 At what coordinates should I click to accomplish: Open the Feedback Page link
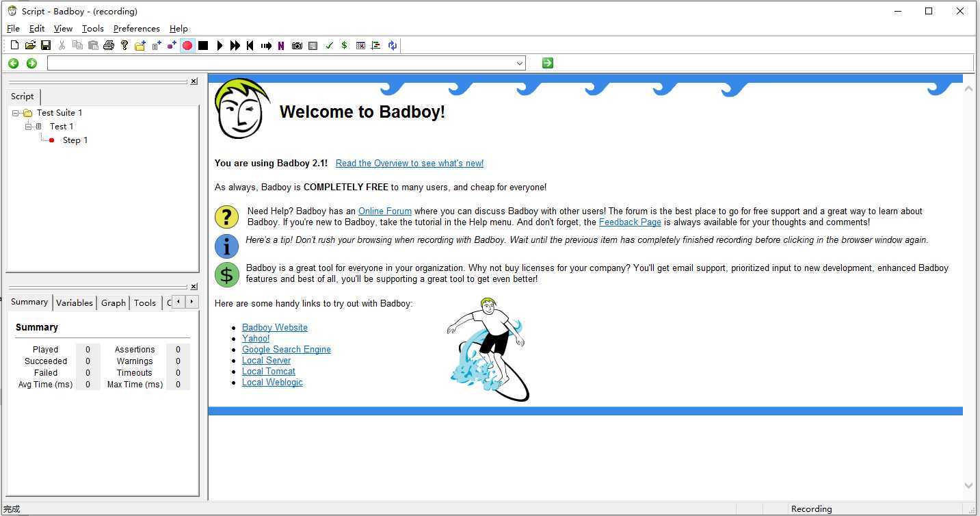[630, 222]
